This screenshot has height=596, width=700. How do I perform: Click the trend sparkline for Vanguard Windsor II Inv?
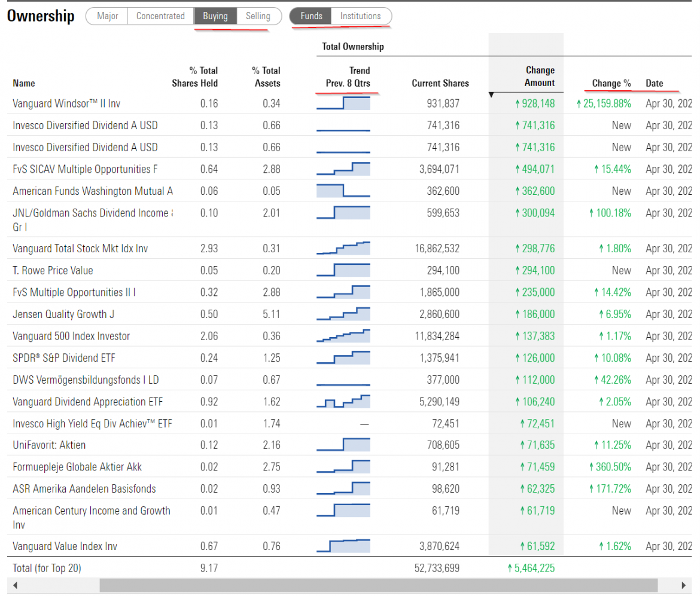point(343,103)
